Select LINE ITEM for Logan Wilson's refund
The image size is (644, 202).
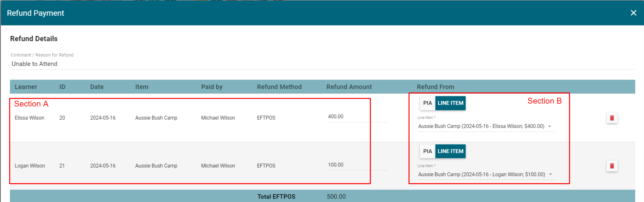pyautogui.click(x=450, y=151)
